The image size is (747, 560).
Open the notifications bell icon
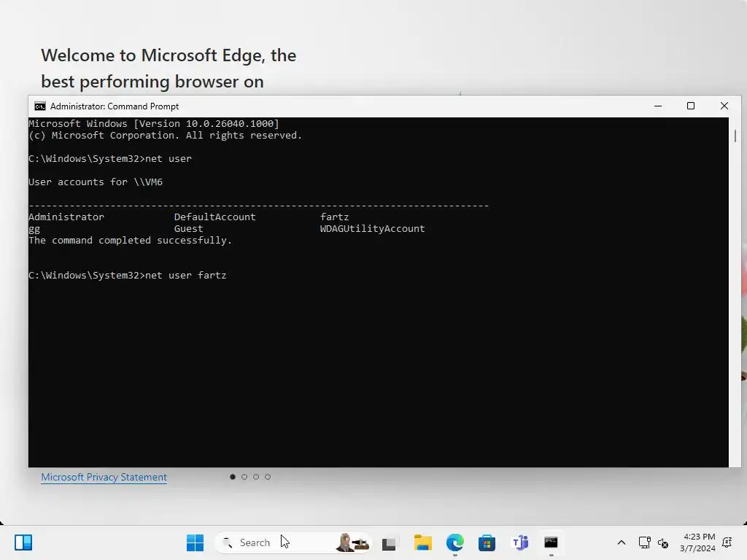[727, 542]
